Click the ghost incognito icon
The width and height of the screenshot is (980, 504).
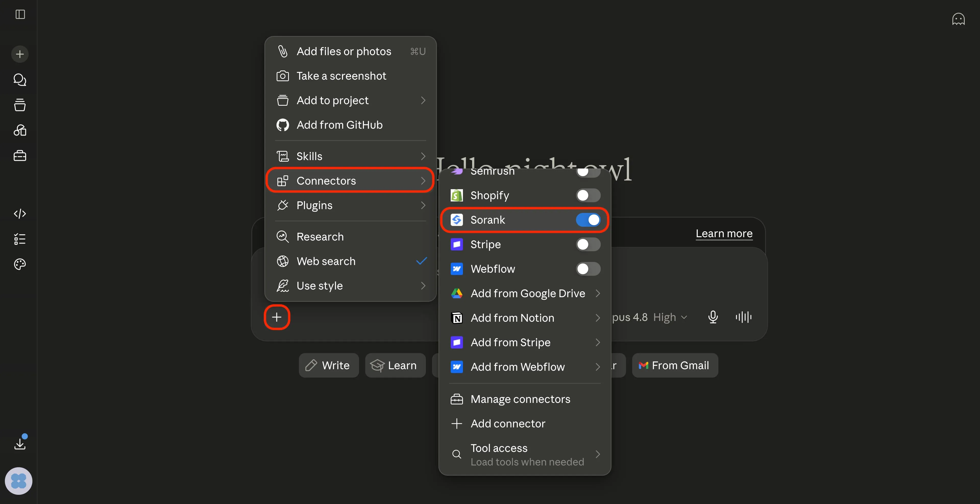point(958,19)
